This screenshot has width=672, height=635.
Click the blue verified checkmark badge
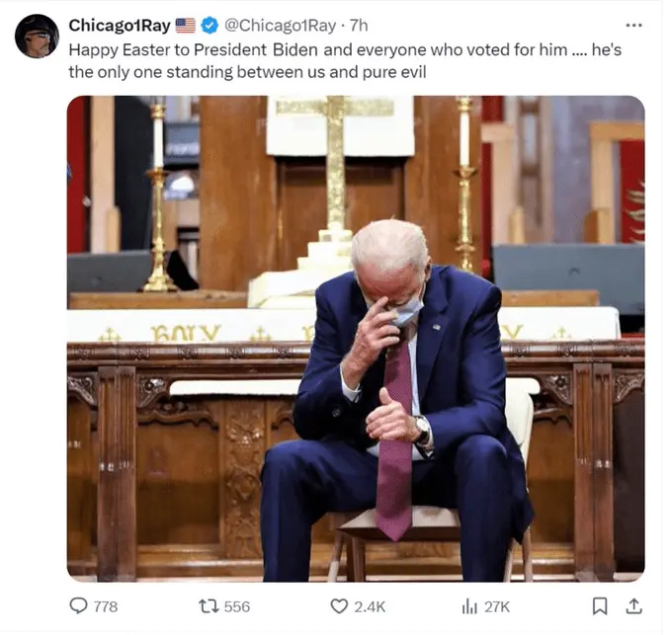pyautogui.click(x=210, y=26)
